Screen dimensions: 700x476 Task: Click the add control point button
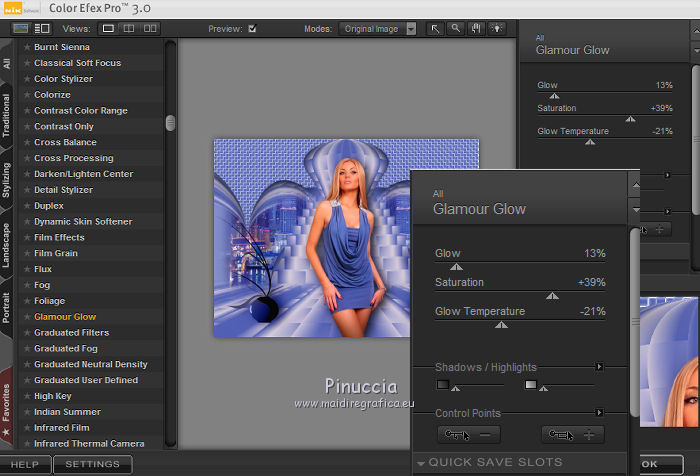[574, 435]
